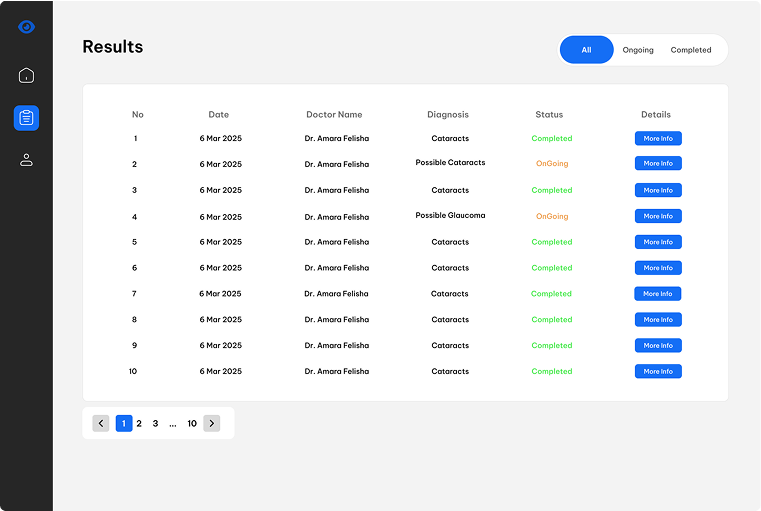Screen dimensions: 761x511
Task: Click Dr. Amara Felisha in row 9
Action: pyautogui.click(x=336, y=346)
